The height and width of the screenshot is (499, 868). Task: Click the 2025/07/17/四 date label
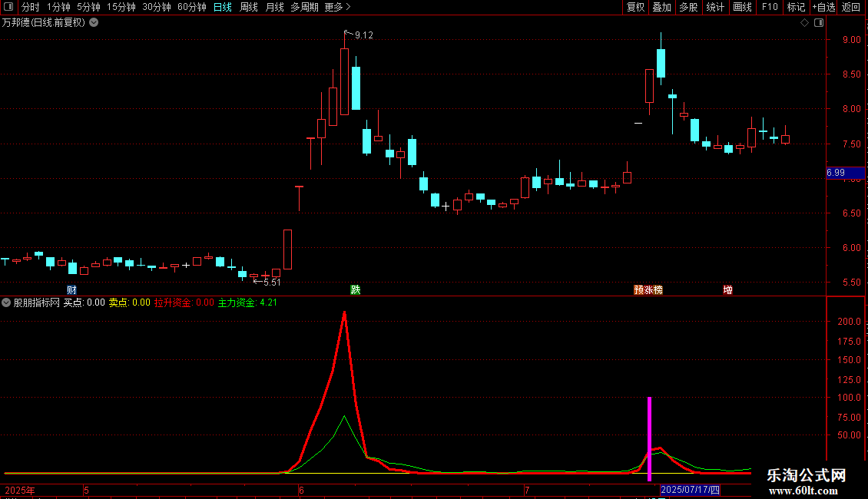690,490
